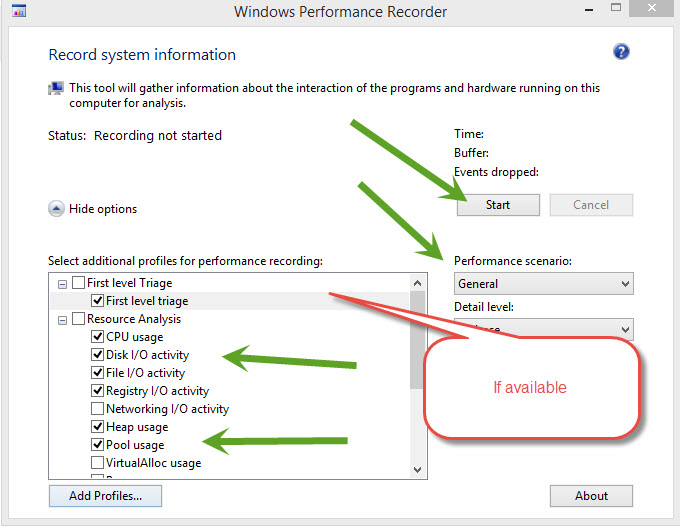
Task: Click the profile list vertical scrollbar thumb
Action: [x=418, y=340]
